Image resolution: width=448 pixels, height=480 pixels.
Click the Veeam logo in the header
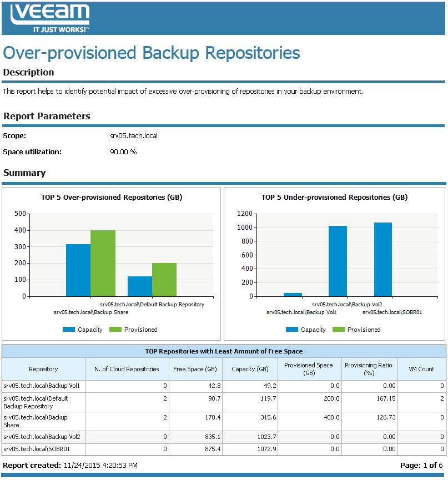point(49,18)
